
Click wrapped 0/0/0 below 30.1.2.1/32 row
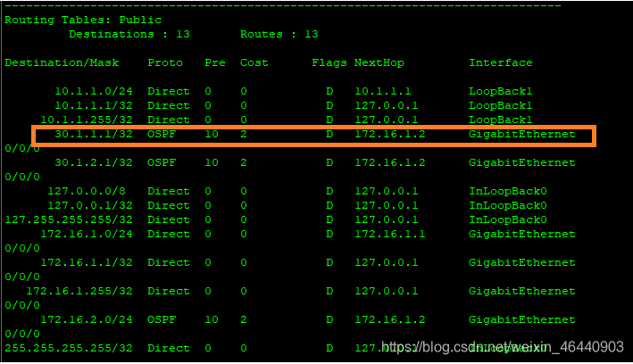point(22,178)
